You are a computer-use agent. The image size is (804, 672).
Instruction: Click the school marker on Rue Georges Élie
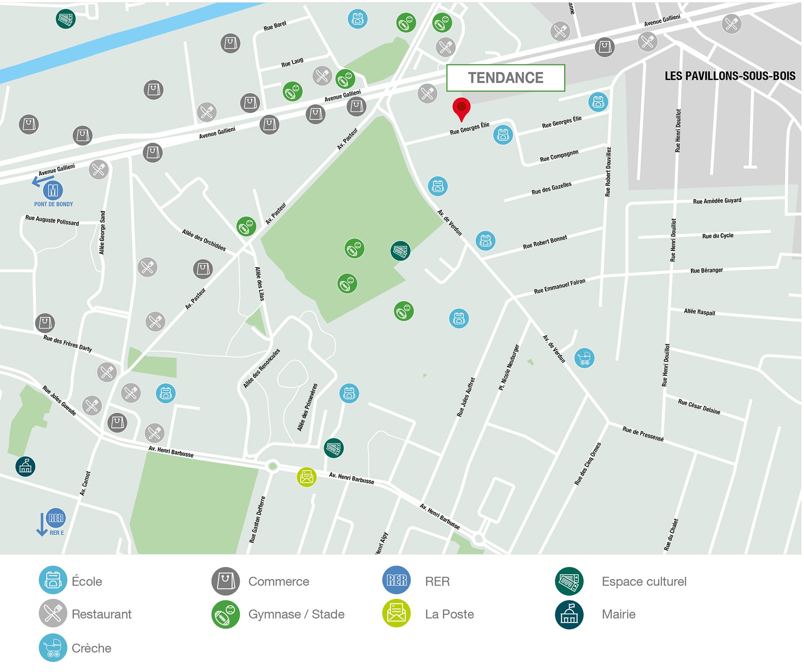point(503,135)
